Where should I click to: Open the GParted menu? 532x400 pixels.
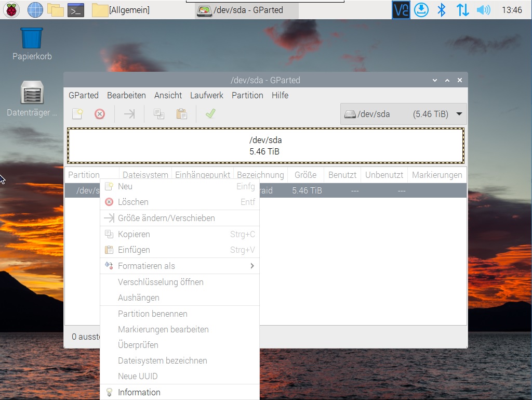tap(84, 95)
